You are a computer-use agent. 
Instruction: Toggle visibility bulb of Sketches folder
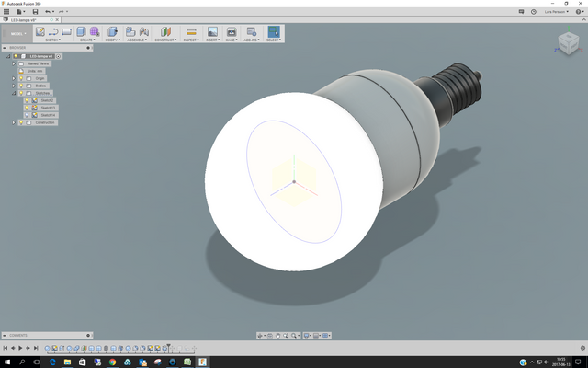[21, 93]
